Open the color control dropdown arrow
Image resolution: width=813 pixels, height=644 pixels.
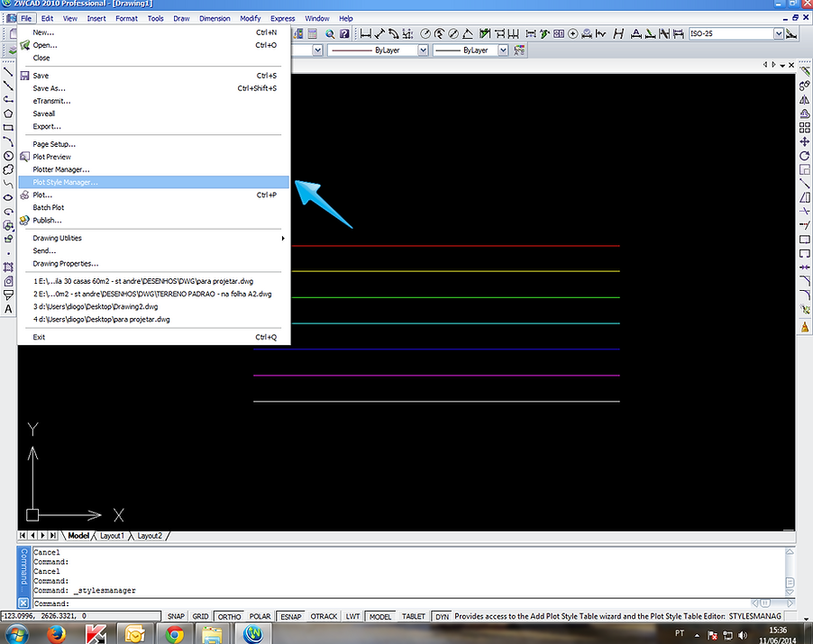pyautogui.click(x=318, y=50)
